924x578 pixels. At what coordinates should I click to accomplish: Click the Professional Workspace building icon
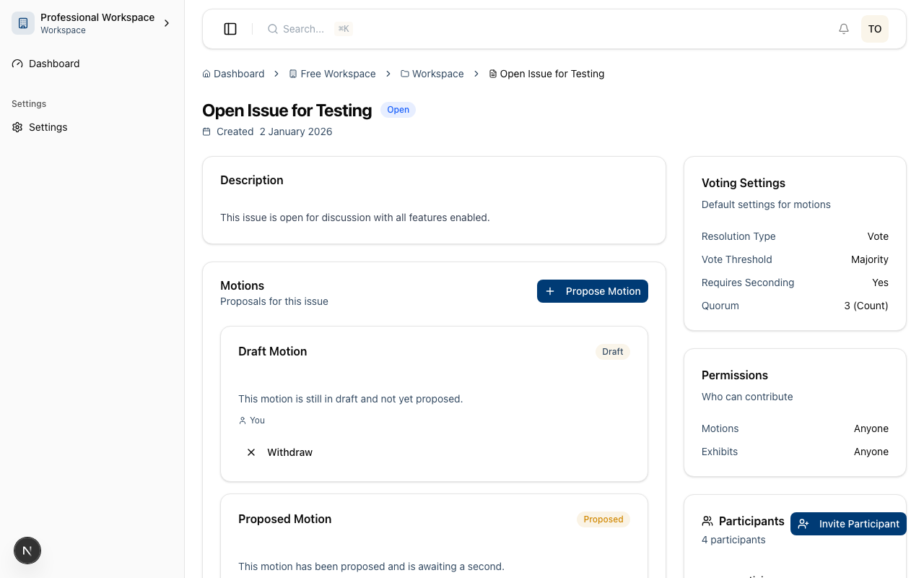23,23
